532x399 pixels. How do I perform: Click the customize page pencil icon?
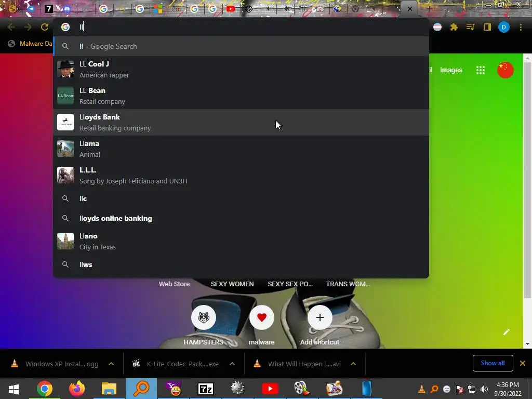[x=506, y=332]
